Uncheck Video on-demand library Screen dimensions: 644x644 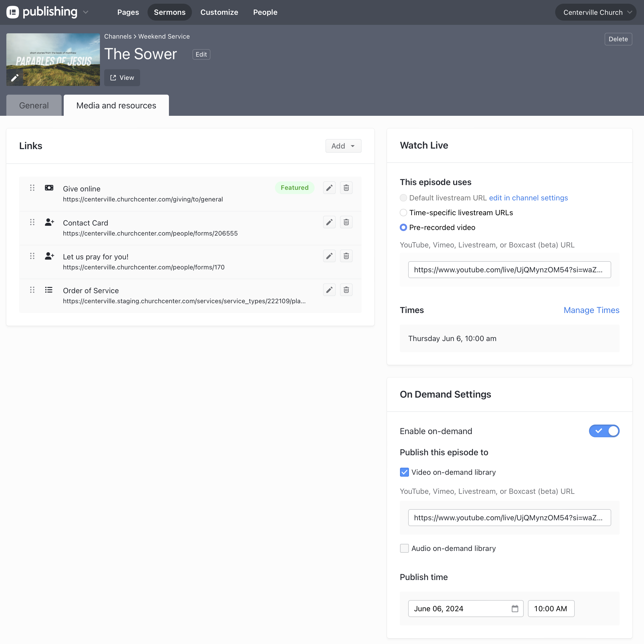[404, 472]
